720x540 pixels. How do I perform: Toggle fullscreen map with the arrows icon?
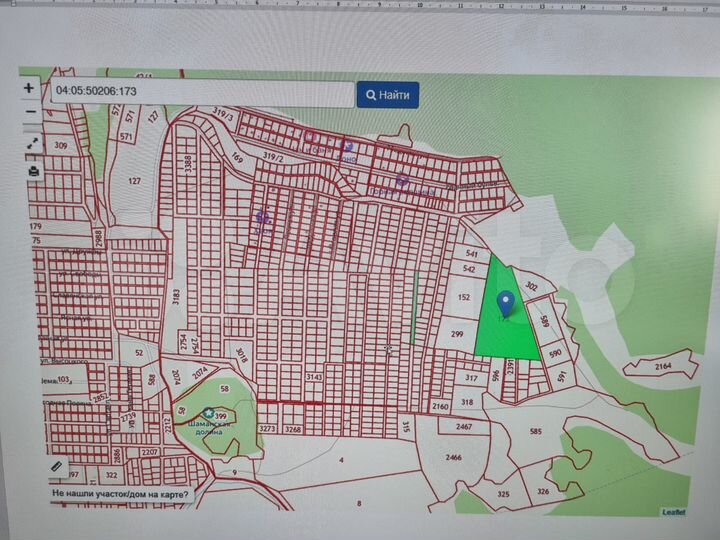coord(32,143)
